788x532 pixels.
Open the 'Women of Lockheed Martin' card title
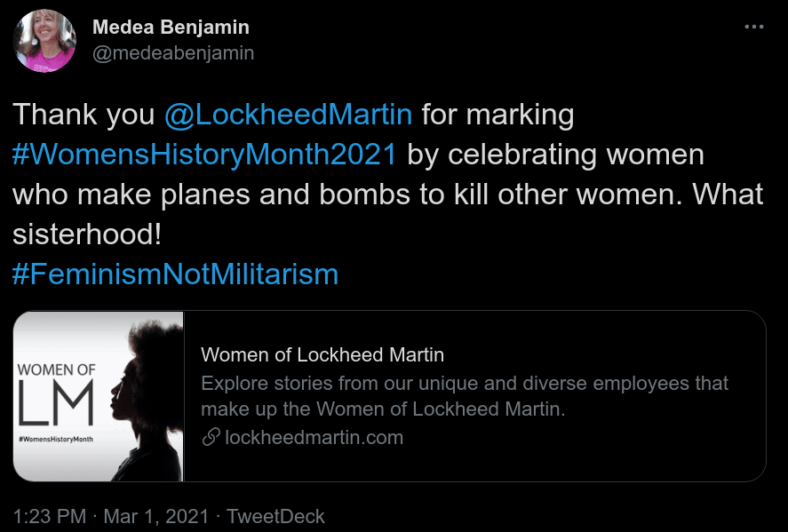(322, 355)
